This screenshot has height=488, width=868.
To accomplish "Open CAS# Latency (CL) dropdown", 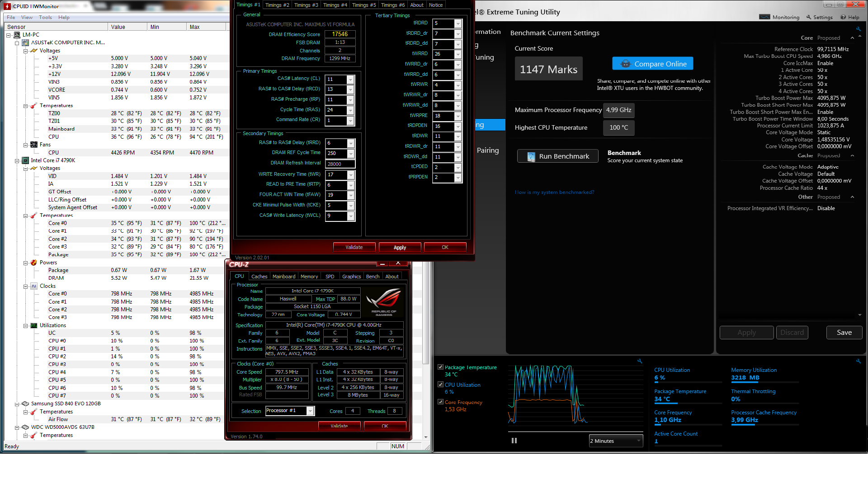I will [x=350, y=80].
